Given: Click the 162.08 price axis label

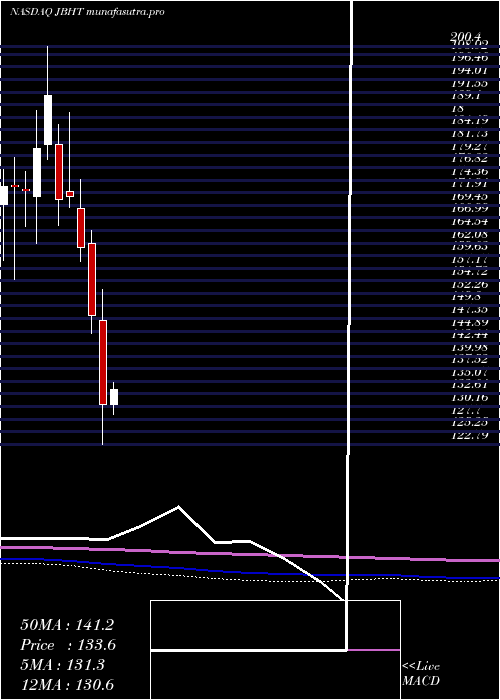Looking at the screenshot, I should [x=469, y=234].
